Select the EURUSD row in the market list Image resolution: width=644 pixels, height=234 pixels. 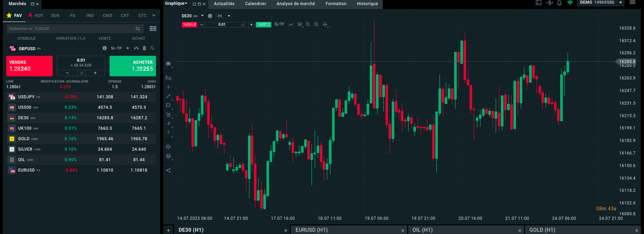tap(81, 170)
